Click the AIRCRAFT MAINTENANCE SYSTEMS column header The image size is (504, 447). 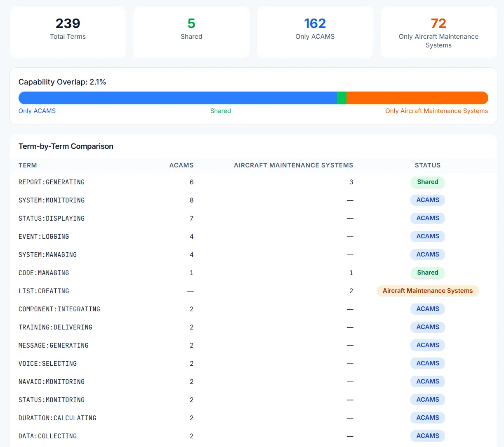(x=293, y=165)
